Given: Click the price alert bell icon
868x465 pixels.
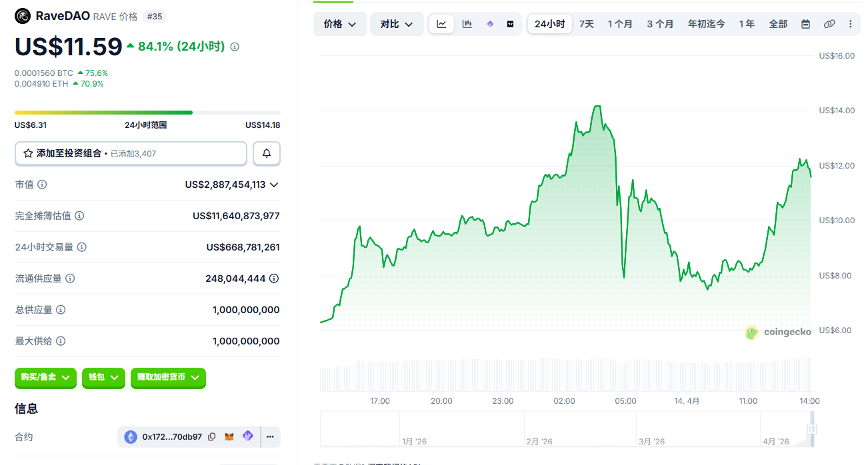Looking at the screenshot, I should (267, 153).
